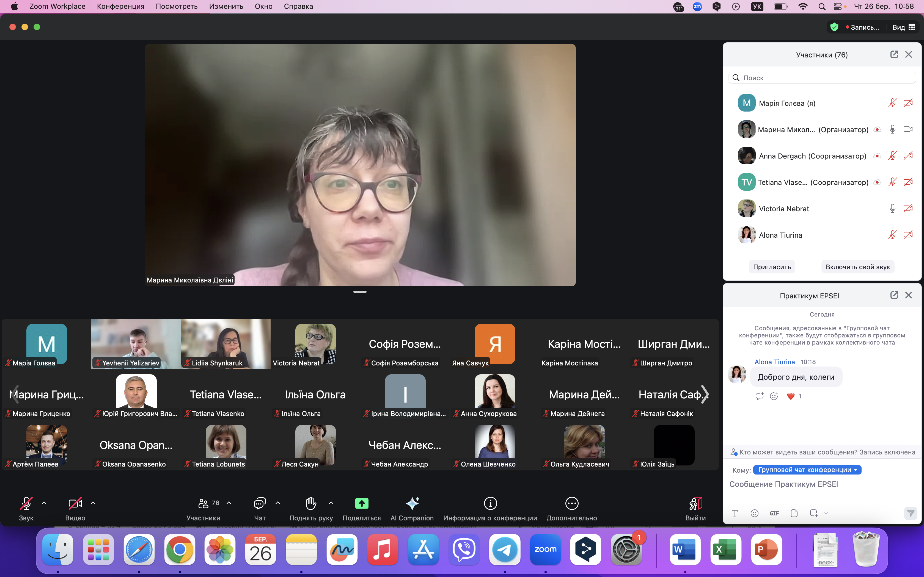The height and width of the screenshot is (577, 924).
Task: Click the Raise Hand icon
Action: pos(311,504)
